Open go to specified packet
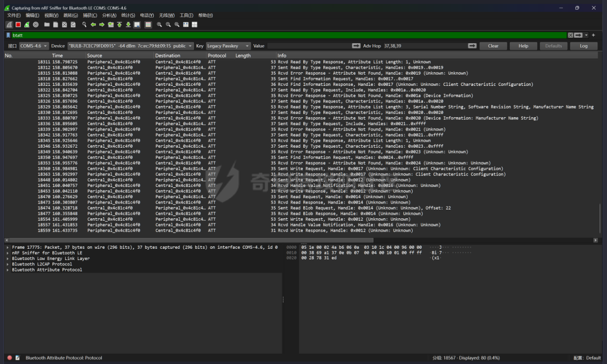 (x=111, y=25)
